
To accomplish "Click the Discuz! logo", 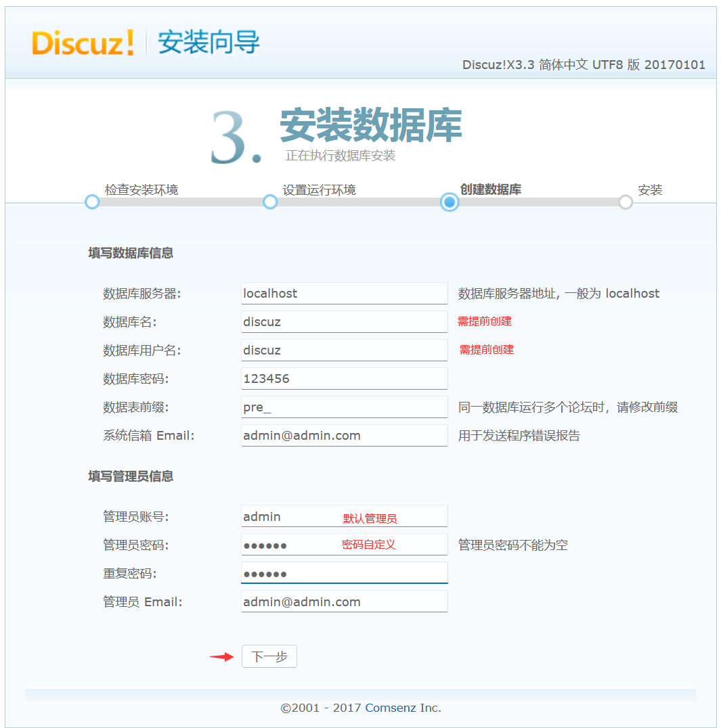I will [x=83, y=43].
